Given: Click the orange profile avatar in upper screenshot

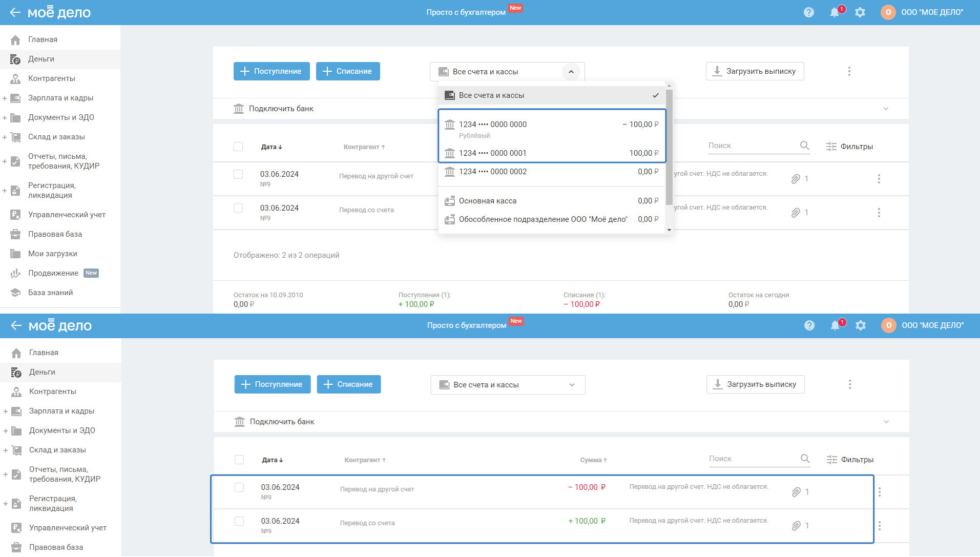Looking at the screenshot, I should 888,12.
